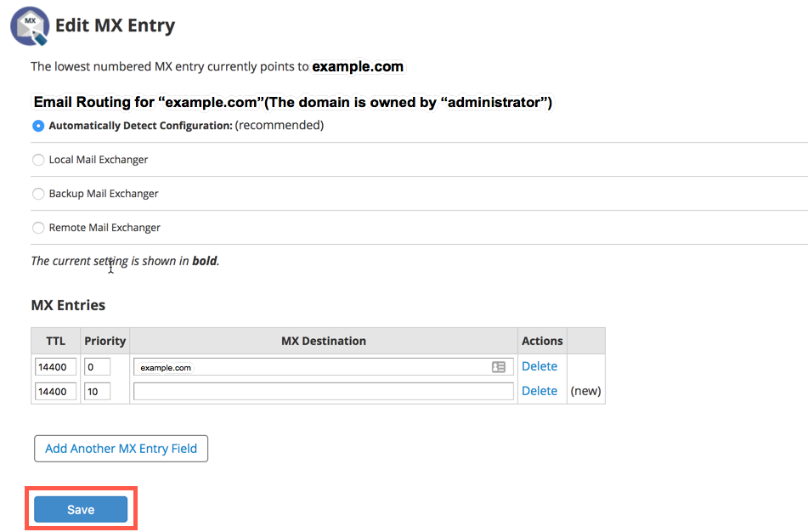Delete the example.com MX entry
Viewport: 808px width, 532px height.
click(540, 366)
